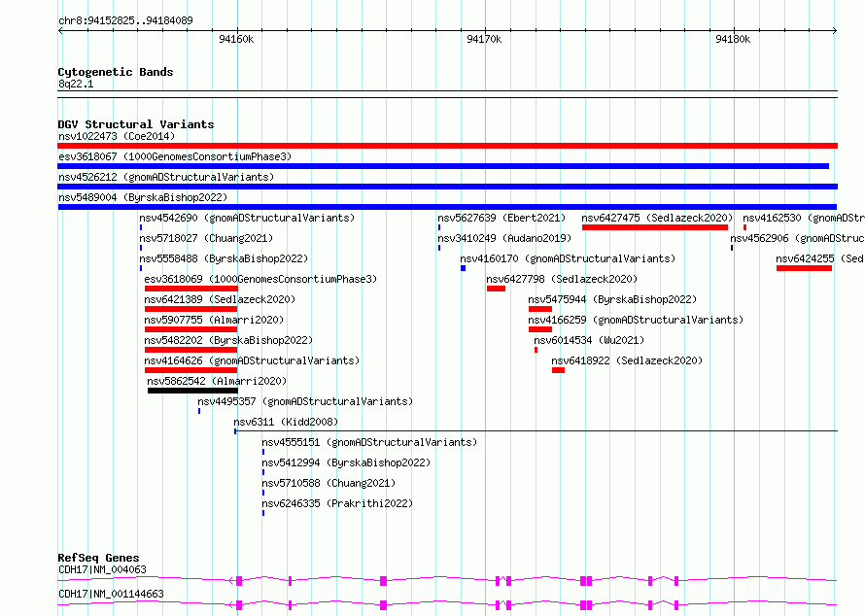Click the red bar under nsv6418922

point(558,370)
